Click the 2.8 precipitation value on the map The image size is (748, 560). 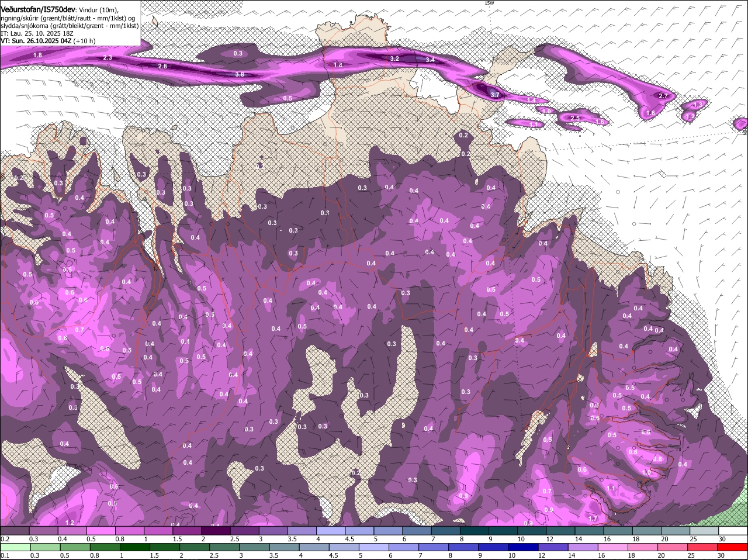coord(162,67)
